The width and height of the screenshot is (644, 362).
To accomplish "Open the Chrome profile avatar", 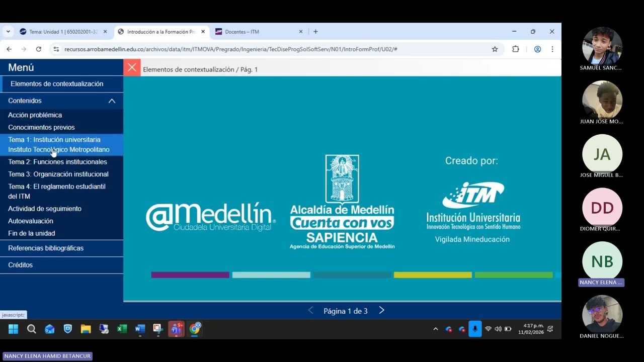I will (537, 49).
